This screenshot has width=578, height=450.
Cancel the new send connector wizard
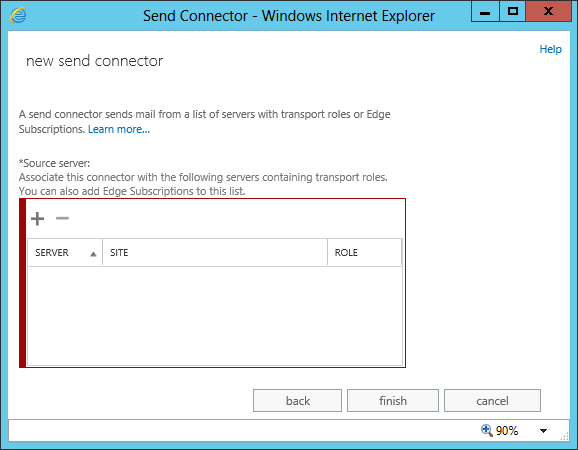(492, 401)
